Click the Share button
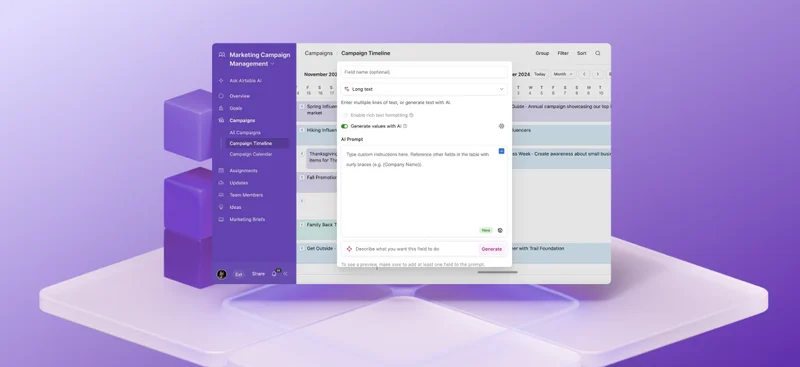800x367 pixels. point(258,274)
